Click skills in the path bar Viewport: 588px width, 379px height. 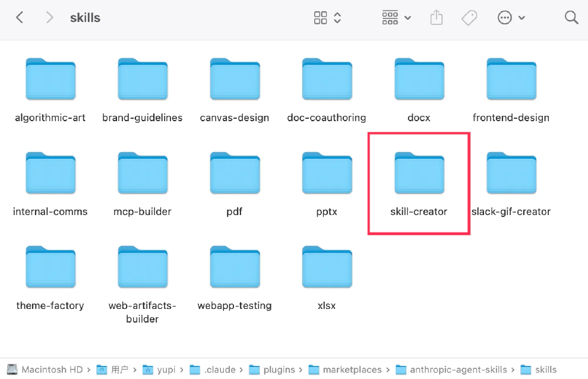(x=539, y=369)
